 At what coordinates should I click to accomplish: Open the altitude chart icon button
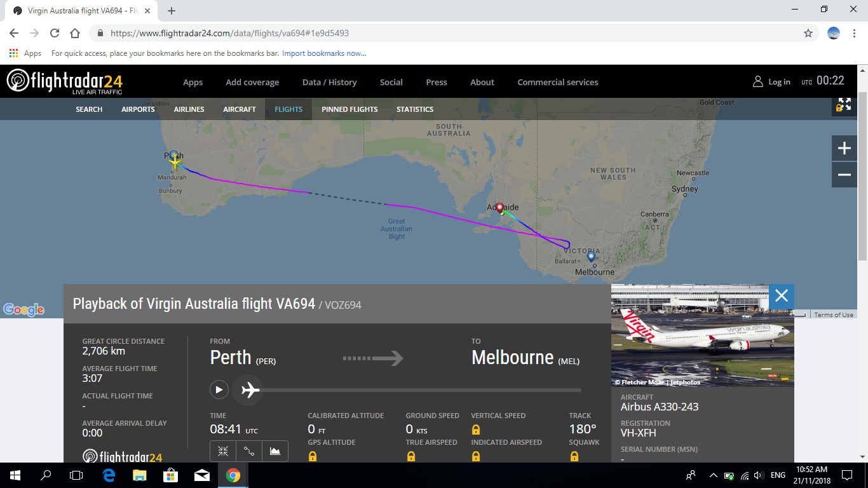275,451
